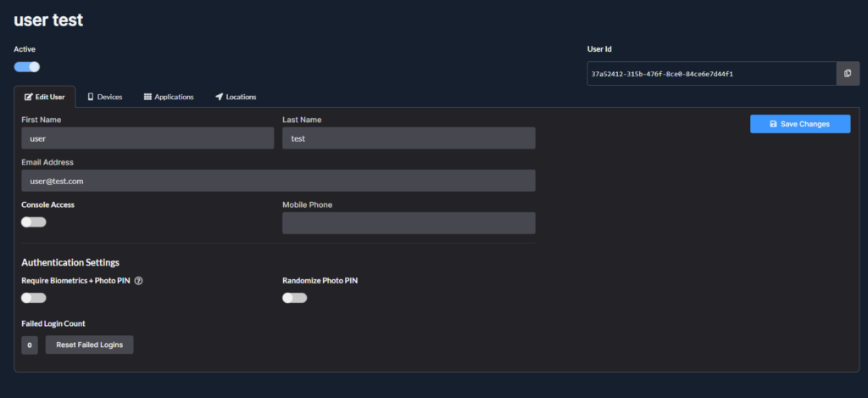
Task: Open the Applications tab
Action: 169,97
